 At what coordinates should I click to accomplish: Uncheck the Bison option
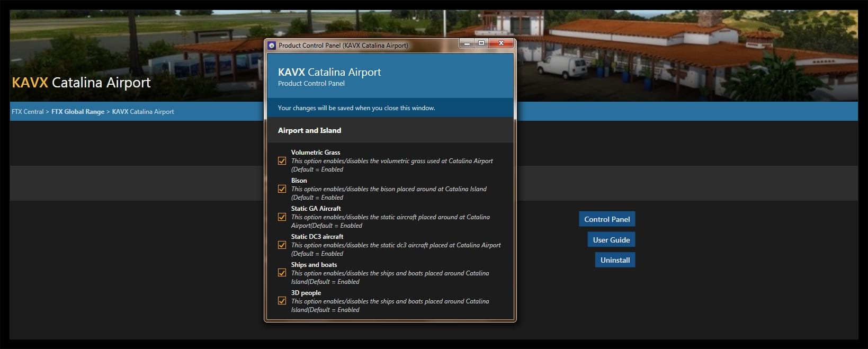pyautogui.click(x=282, y=189)
